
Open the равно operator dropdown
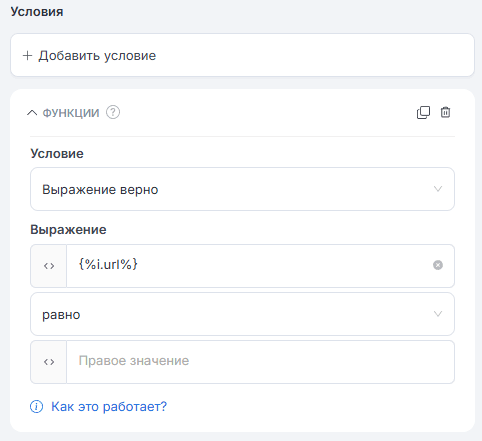click(x=242, y=314)
